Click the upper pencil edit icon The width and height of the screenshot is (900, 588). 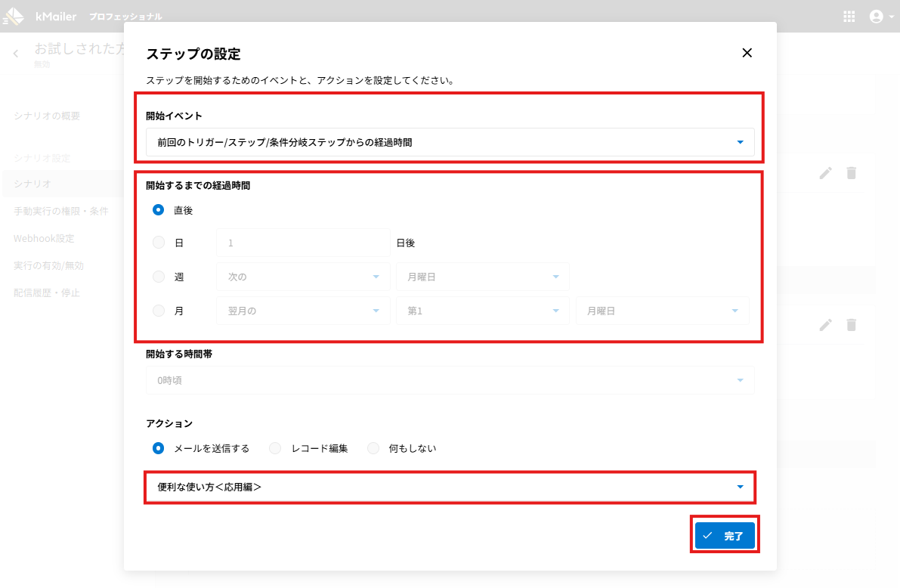click(826, 173)
